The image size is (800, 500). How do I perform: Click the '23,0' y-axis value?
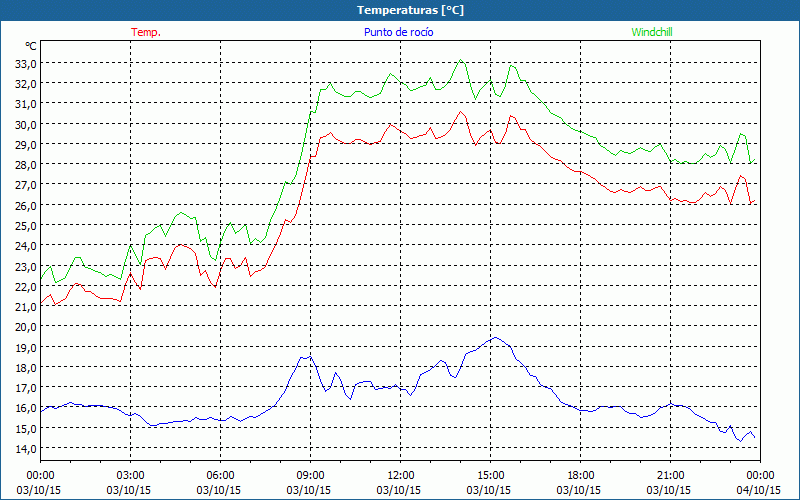tap(26, 267)
